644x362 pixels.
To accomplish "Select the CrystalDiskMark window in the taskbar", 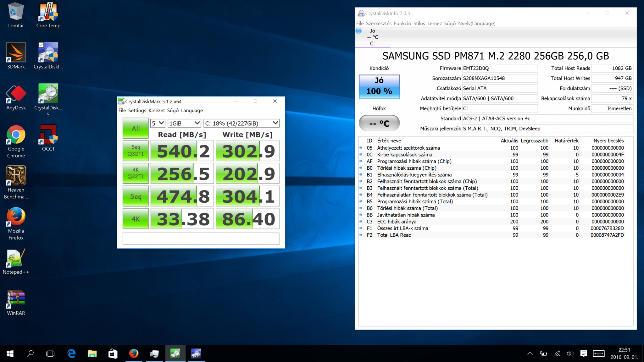I will point(175,353).
